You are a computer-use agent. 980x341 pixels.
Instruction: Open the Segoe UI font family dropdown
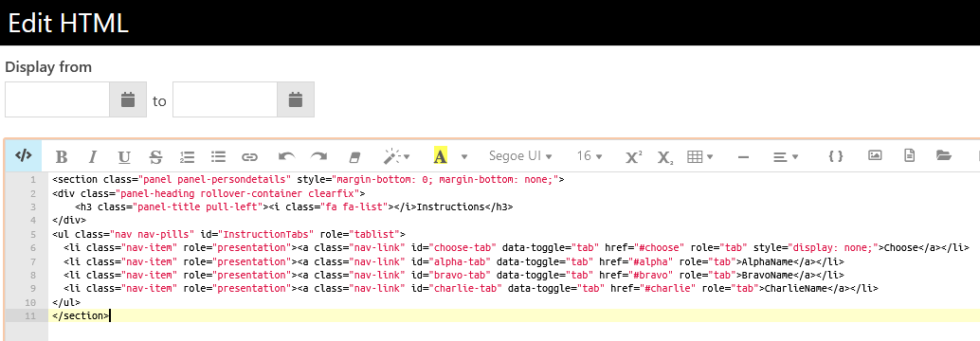(520, 156)
